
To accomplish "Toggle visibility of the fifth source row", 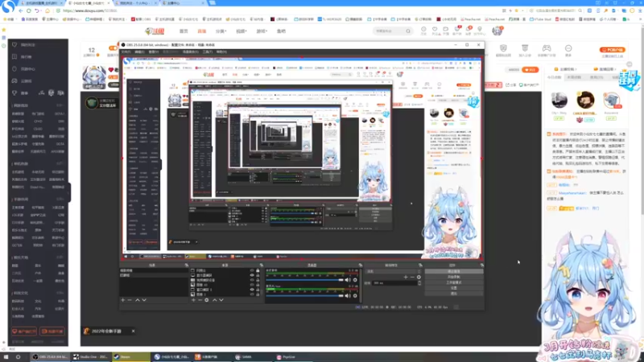I will coord(252,290).
